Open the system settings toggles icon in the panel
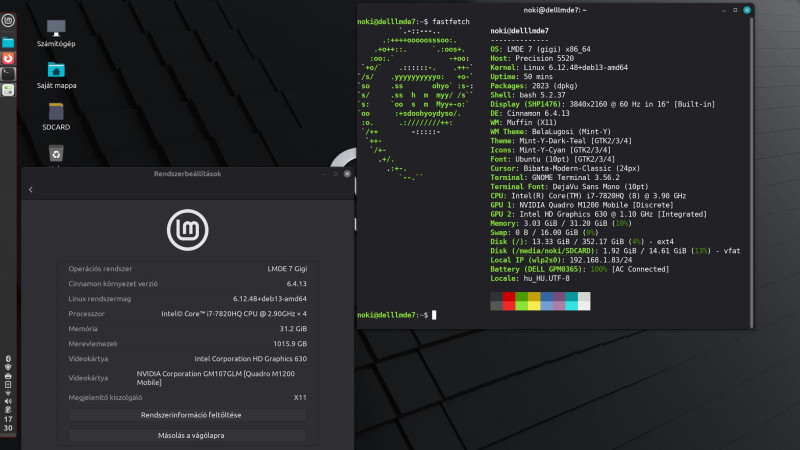This screenshot has height=450, width=800. click(8, 90)
